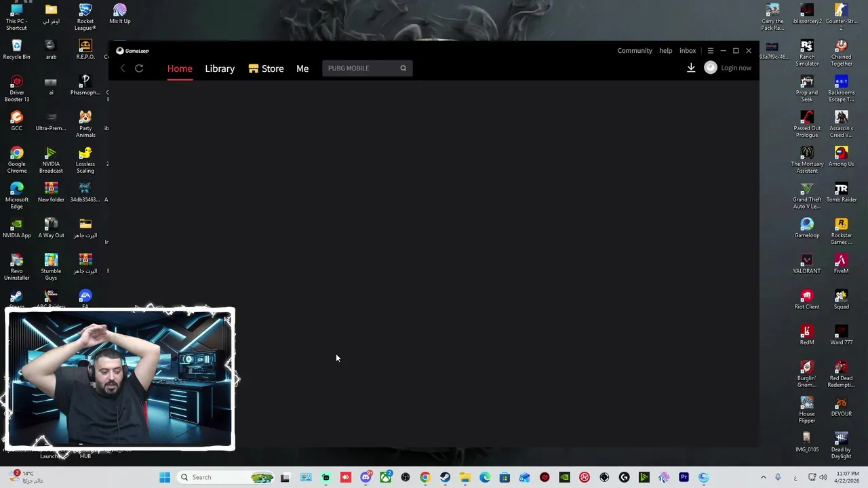This screenshot has height=488, width=868.
Task: Click the user avatar icon
Action: click(x=710, y=68)
